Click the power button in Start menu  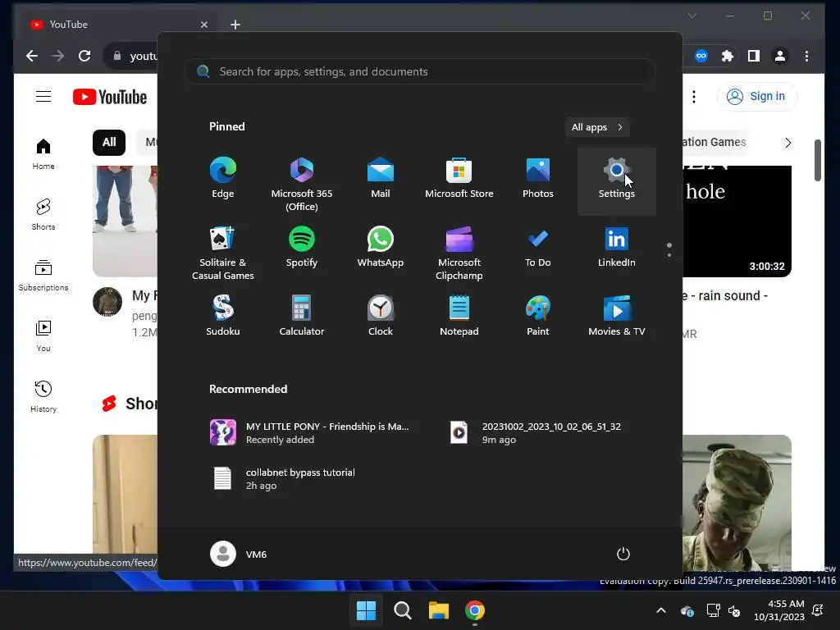(623, 554)
